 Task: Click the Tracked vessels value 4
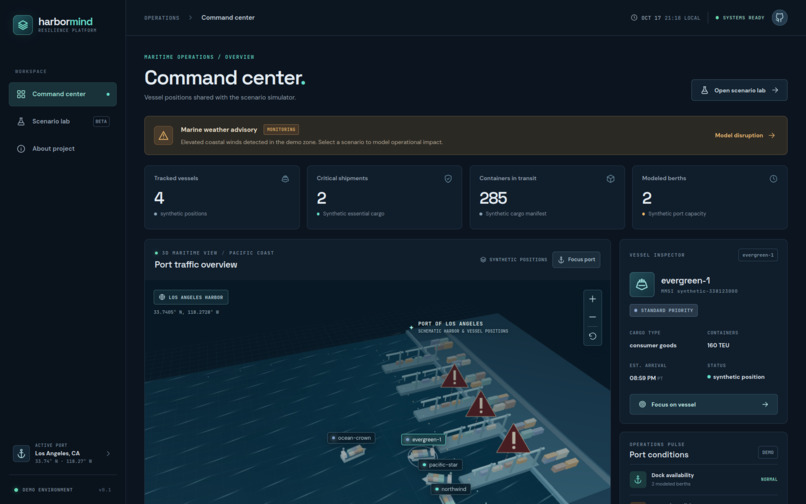(159, 198)
